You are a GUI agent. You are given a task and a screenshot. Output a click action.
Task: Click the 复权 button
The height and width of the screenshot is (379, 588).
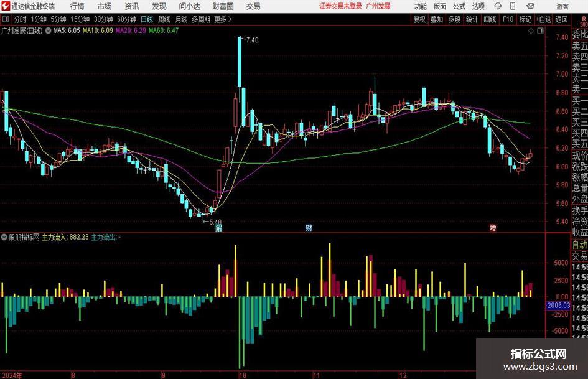(x=419, y=19)
